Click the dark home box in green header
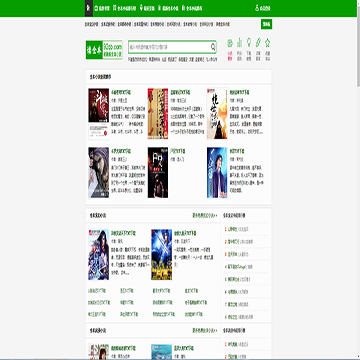 click(x=88, y=8)
